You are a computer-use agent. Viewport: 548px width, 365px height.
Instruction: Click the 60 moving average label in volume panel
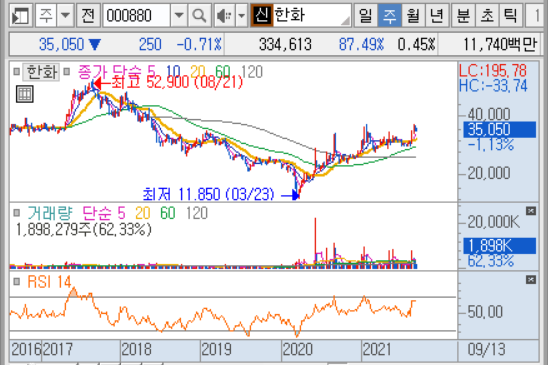(168, 213)
